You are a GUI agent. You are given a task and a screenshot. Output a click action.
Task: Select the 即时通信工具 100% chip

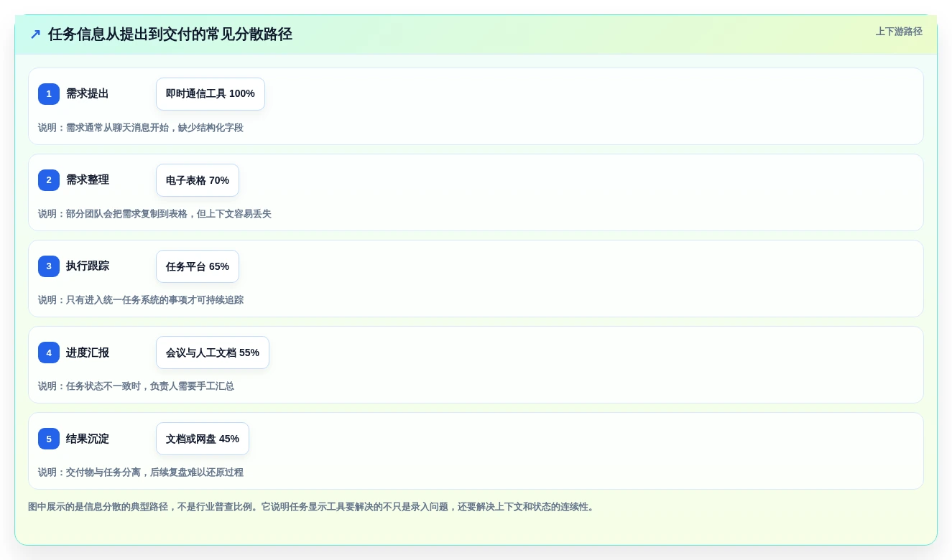211,94
